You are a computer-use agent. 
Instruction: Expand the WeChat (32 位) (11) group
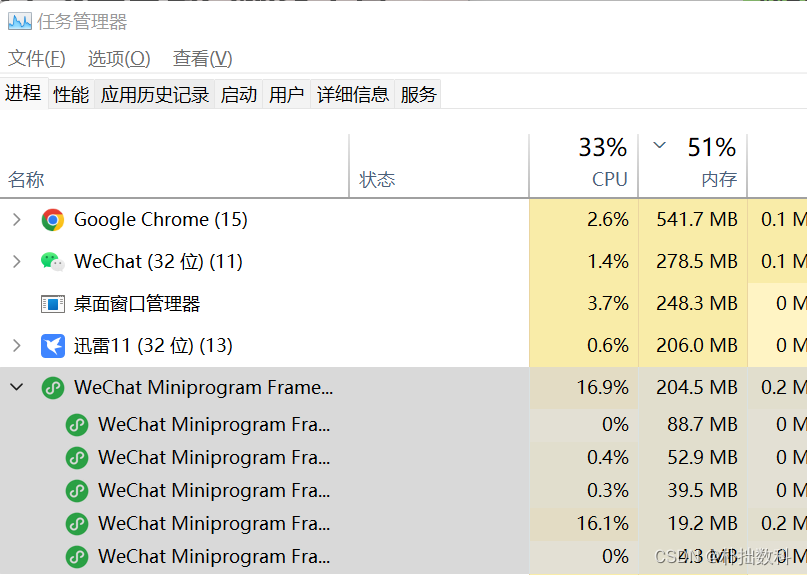pos(16,262)
